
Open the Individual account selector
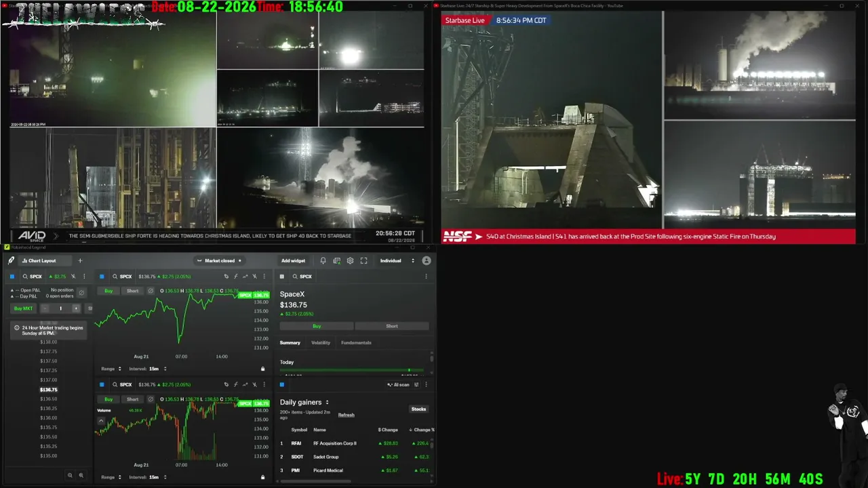click(x=397, y=260)
